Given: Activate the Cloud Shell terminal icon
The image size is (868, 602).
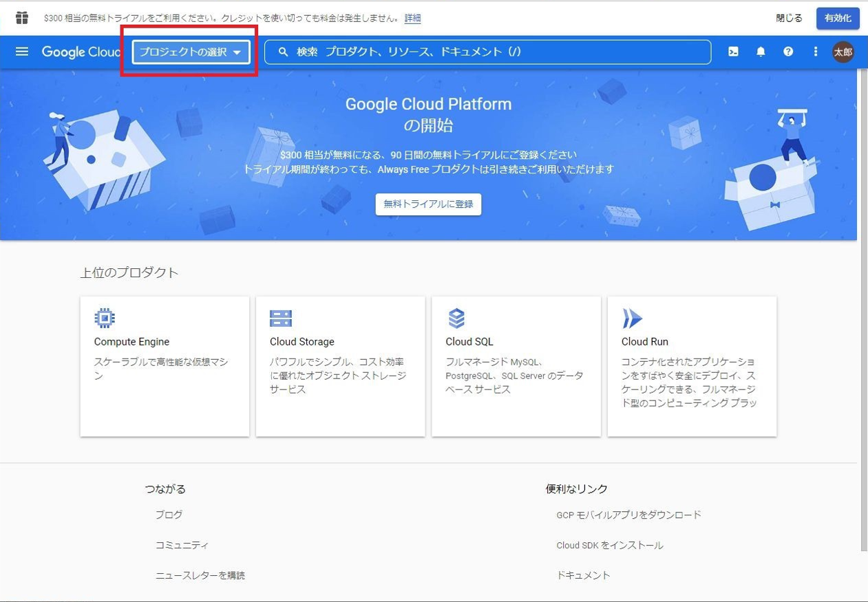Looking at the screenshot, I should [734, 52].
